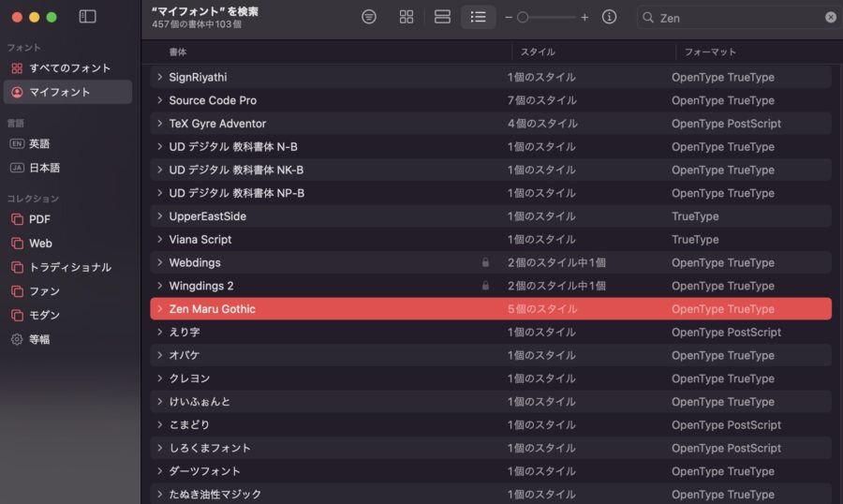Select the list view icon
The width and height of the screenshot is (843, 504).
478,17
